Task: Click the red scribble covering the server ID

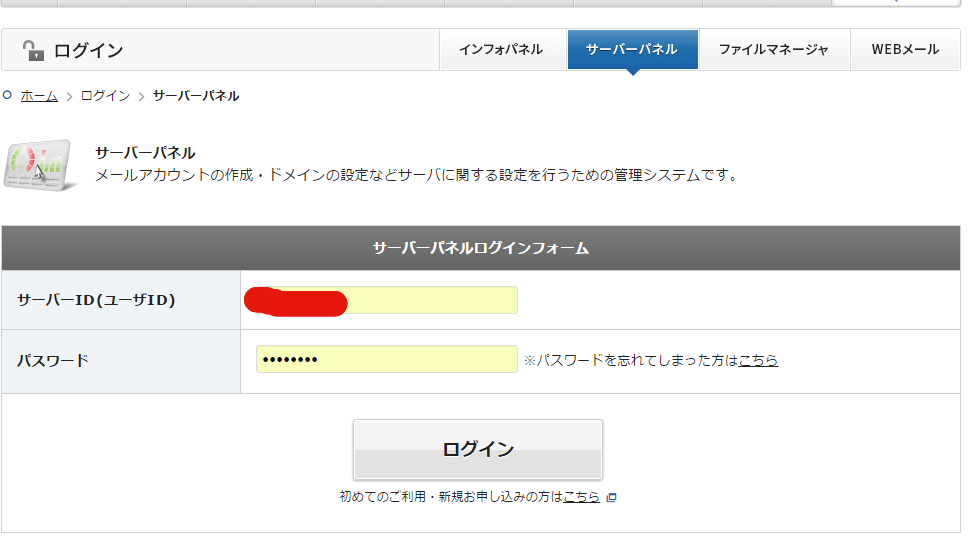Action: tap(296, 301)
